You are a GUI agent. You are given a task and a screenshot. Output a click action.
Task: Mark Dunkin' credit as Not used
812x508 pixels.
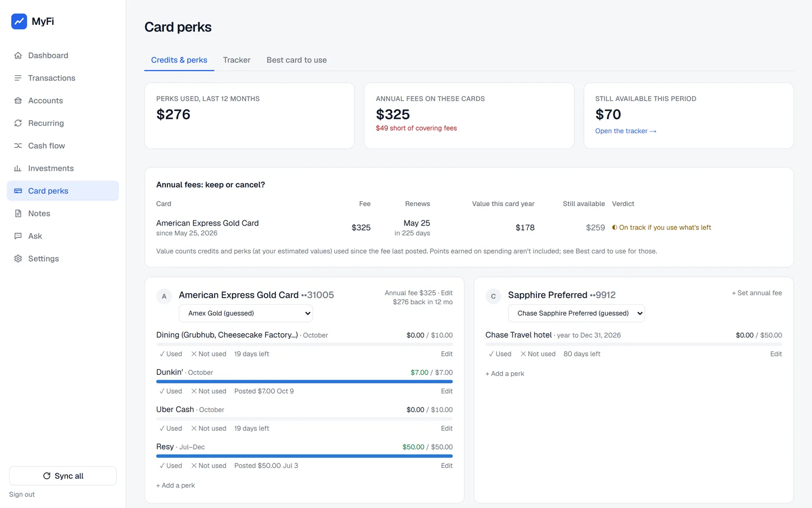[x=209, y=391]
